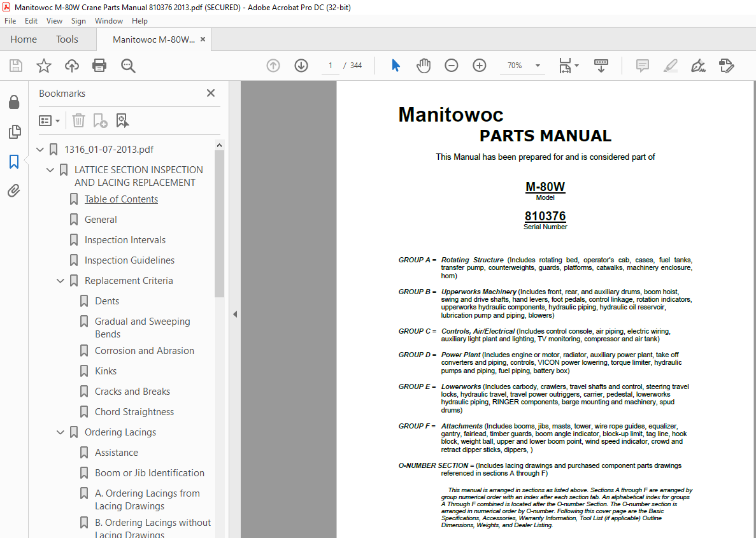Open the security lock panel icon
This screenshot has height=538, width=756.
pyautogui.click(x=14, y=102)
